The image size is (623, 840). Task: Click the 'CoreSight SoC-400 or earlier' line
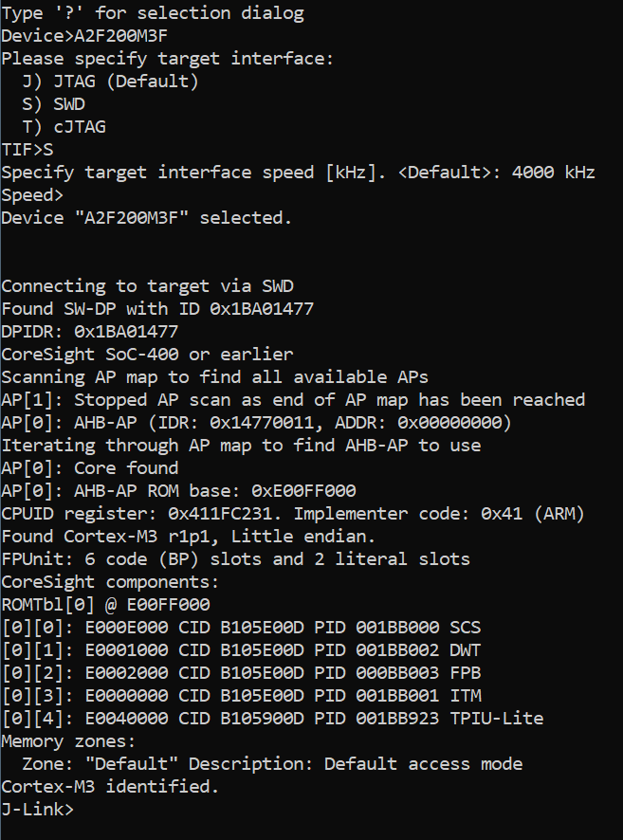[x=147, y=355]
